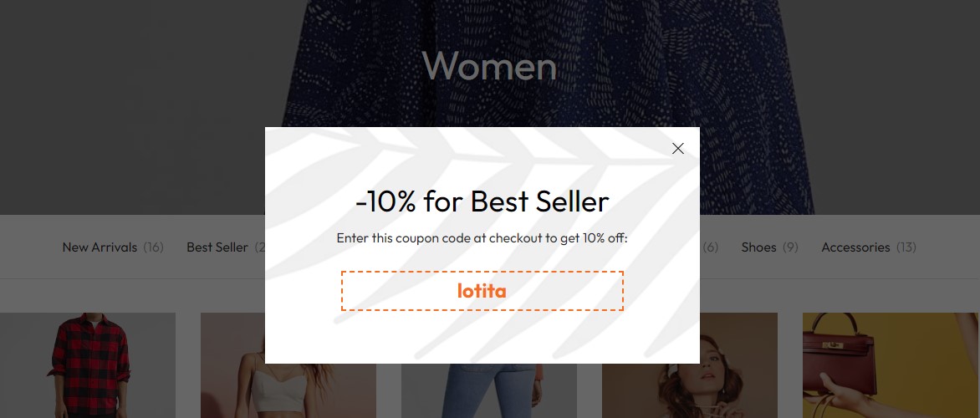Switch to the Shoes category tab
Viewport: 980px width, 418px height.
pyautogui.click(x=758, y=247)
